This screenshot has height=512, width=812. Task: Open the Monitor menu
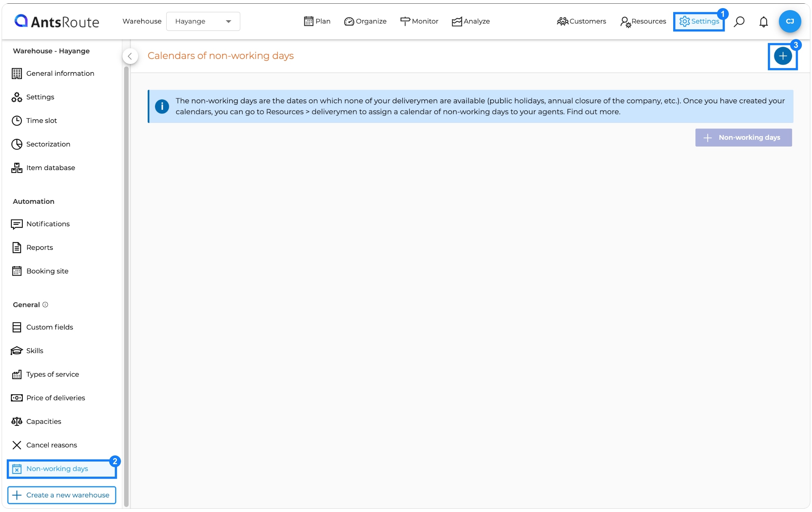click(419, 21)
